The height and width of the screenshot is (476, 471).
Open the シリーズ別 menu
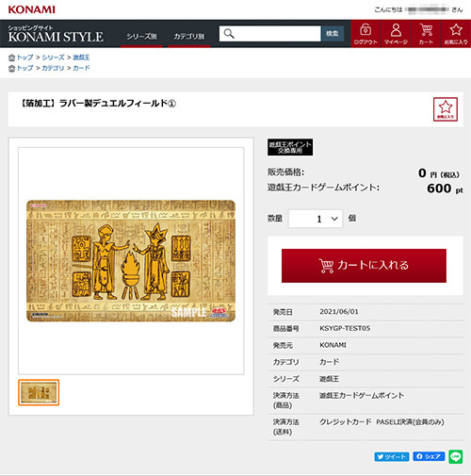(141, 37)
